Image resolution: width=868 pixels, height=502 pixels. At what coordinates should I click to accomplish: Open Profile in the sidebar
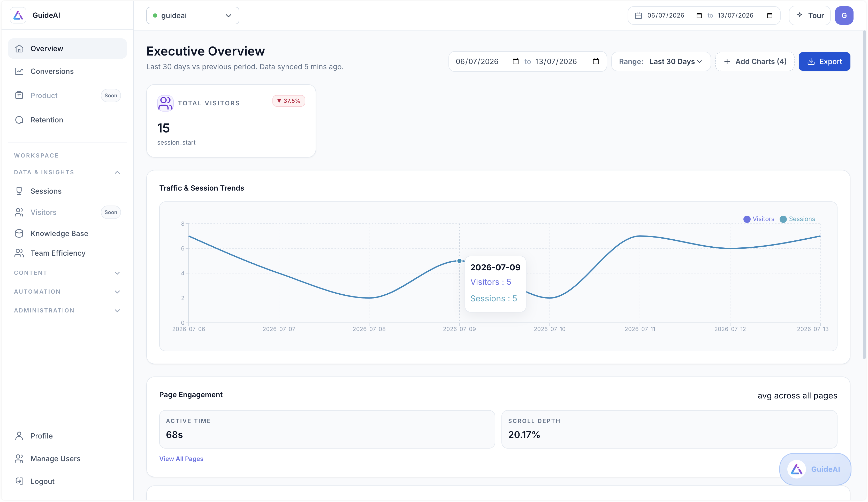[67, 436]
